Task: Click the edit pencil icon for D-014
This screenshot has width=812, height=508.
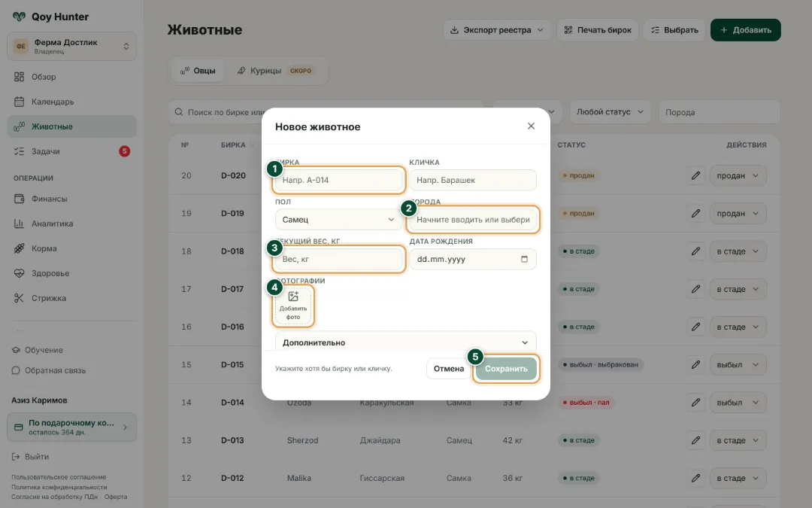Action: point(695,402)
